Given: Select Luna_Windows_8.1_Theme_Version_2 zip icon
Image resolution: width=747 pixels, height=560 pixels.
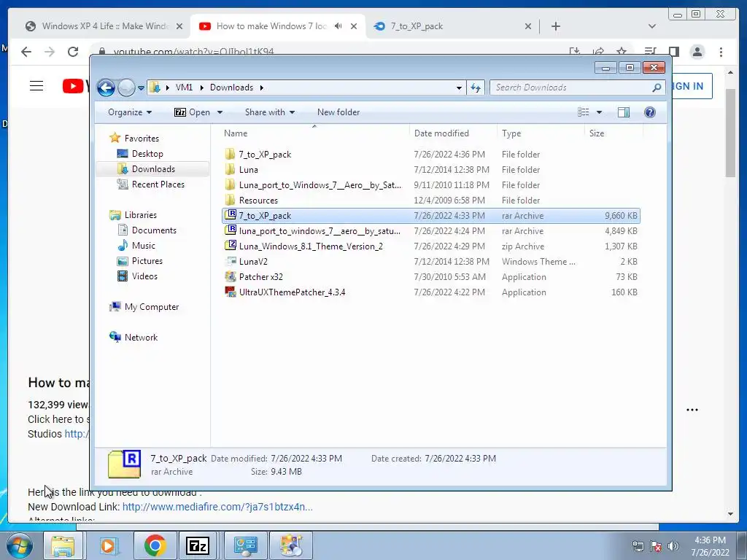Looking at the screenshot, I should (231, 246).
